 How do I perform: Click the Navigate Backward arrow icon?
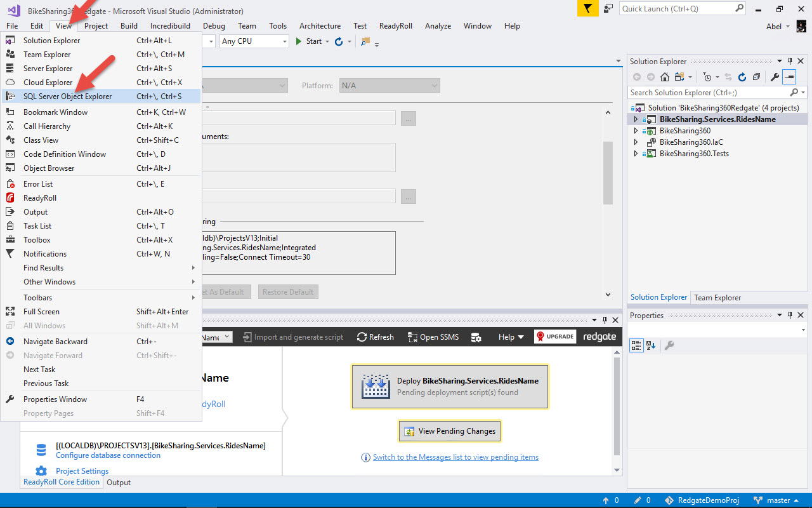tap(10, 342)
